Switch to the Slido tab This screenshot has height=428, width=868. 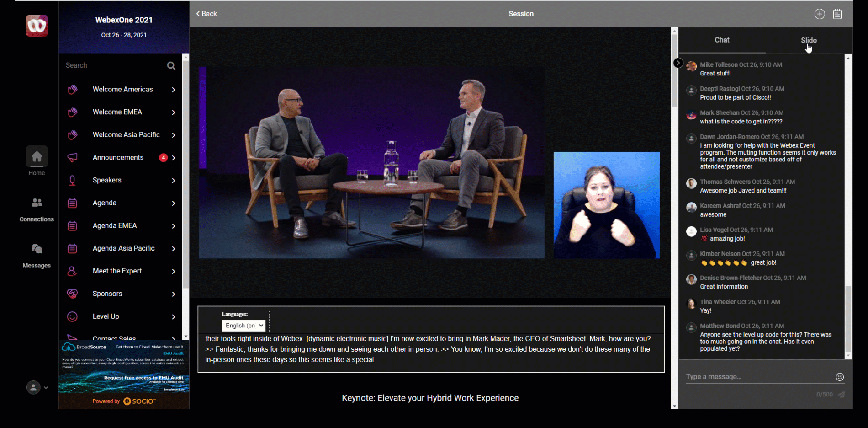coord(809,40)
